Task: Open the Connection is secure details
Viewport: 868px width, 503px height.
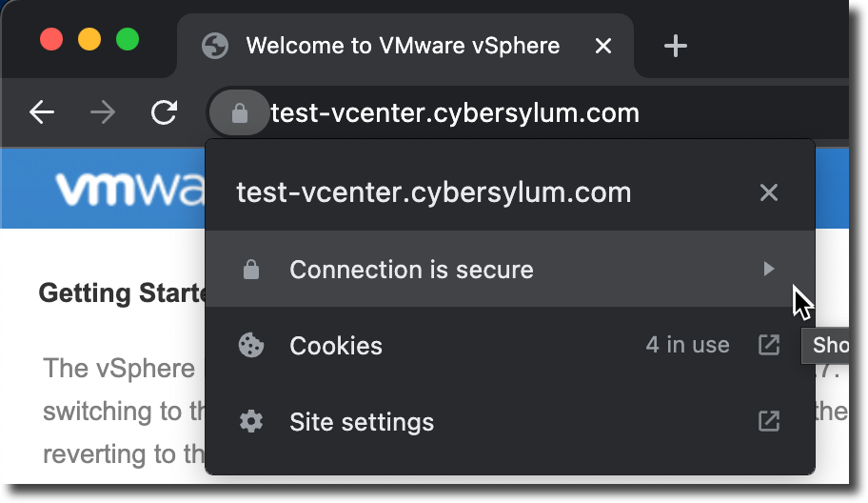Action: click(510, 270)
